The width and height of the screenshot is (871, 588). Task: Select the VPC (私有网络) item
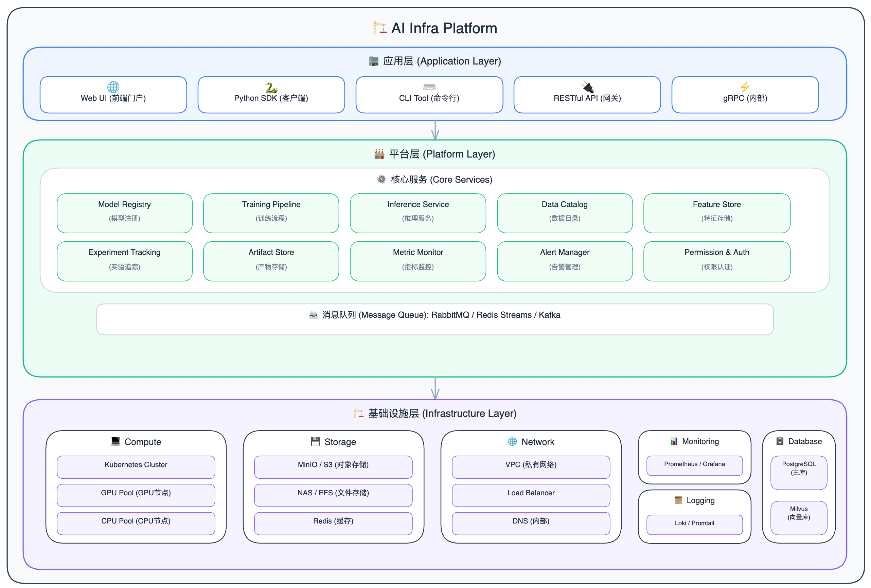tap(531, 467)
